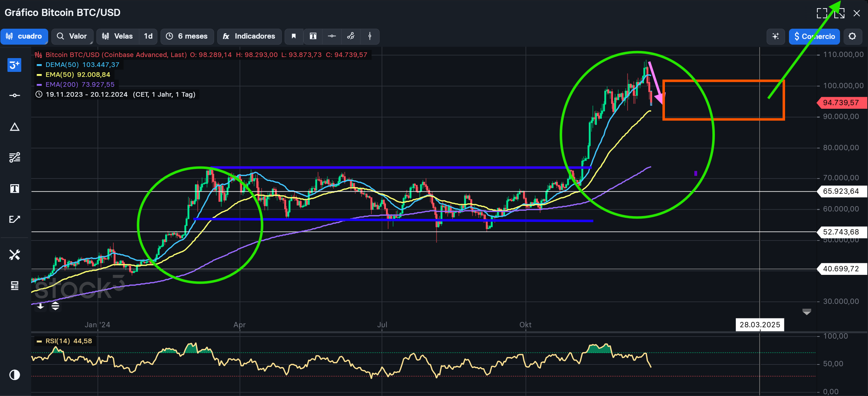
Task: Click the EMA(50) yellow color swatch
Action: click(39, 75)
